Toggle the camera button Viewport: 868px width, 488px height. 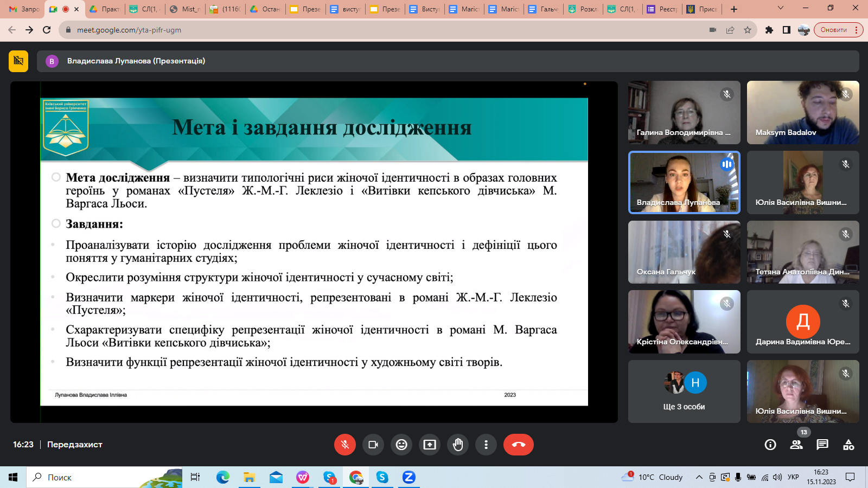point(373,445)
